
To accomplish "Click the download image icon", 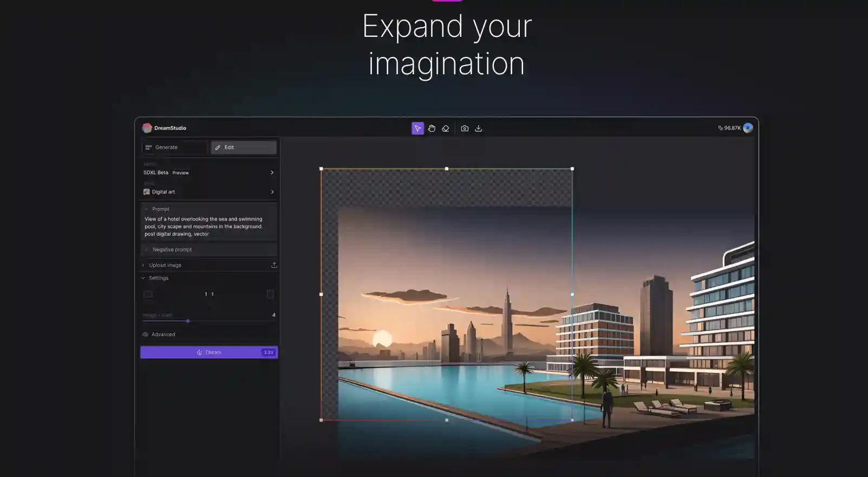I will point(478,128).
